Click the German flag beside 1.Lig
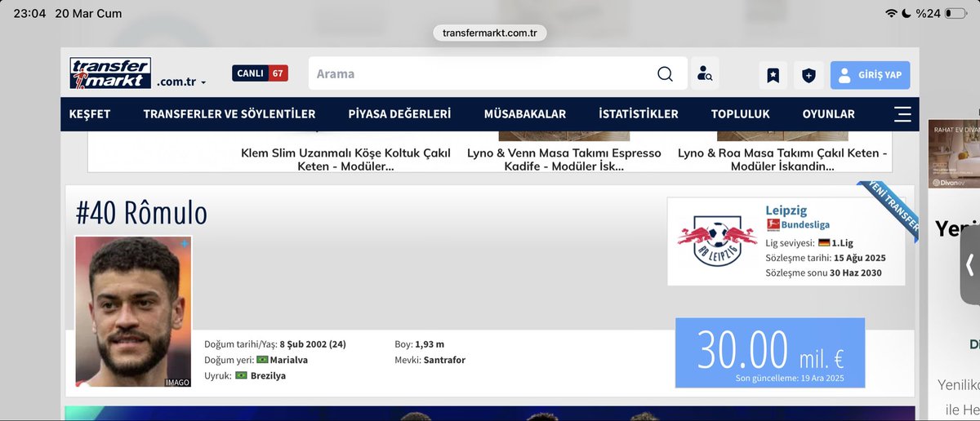 [824, 242]
